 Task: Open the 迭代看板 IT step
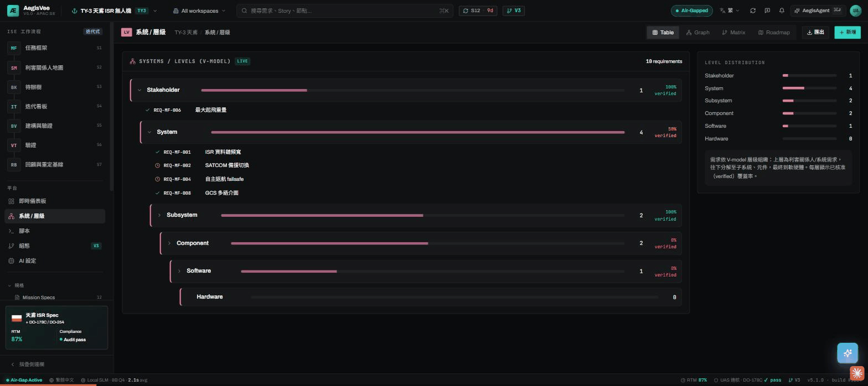pyautogui.click(x=55, y=106)
